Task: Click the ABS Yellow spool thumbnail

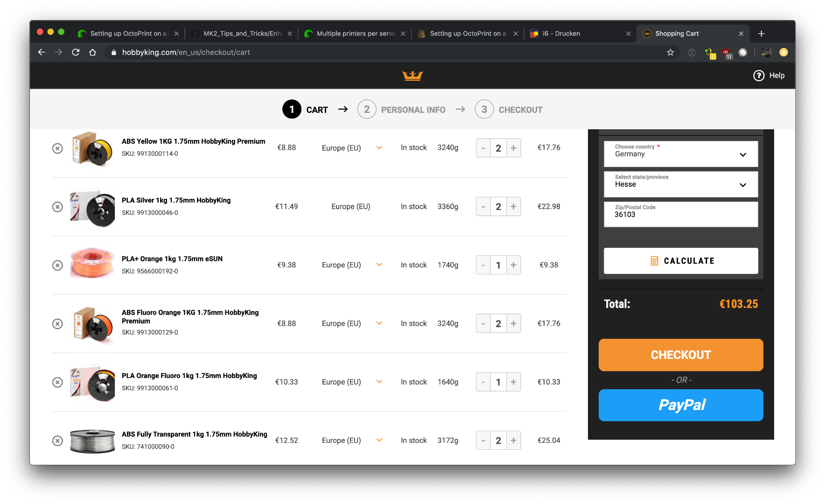Action: pos(92,148)
